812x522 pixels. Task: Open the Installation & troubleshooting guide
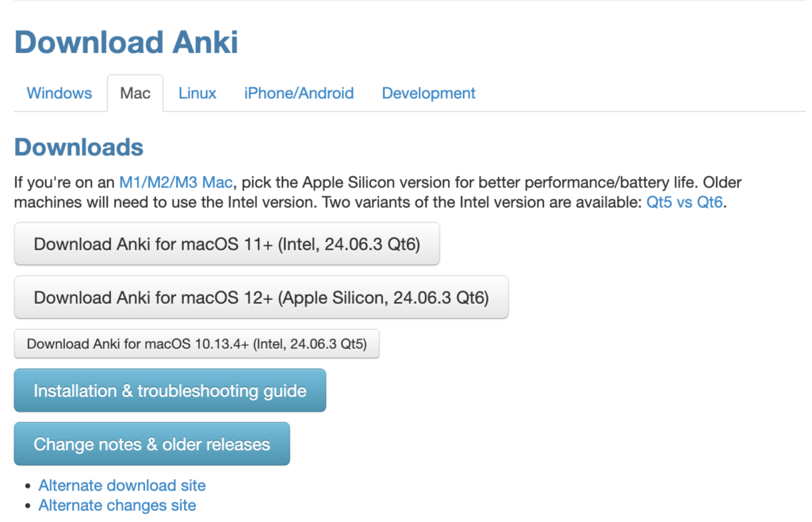[x=170, y=390]
